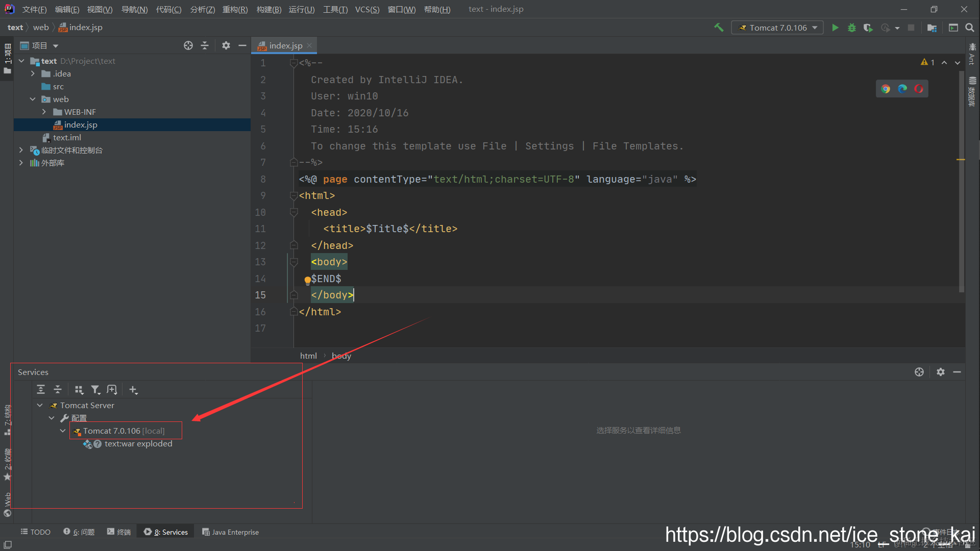Open page in Opera browser icon
Viewport: 980px width, 551px height.
[x=919, y=89]
